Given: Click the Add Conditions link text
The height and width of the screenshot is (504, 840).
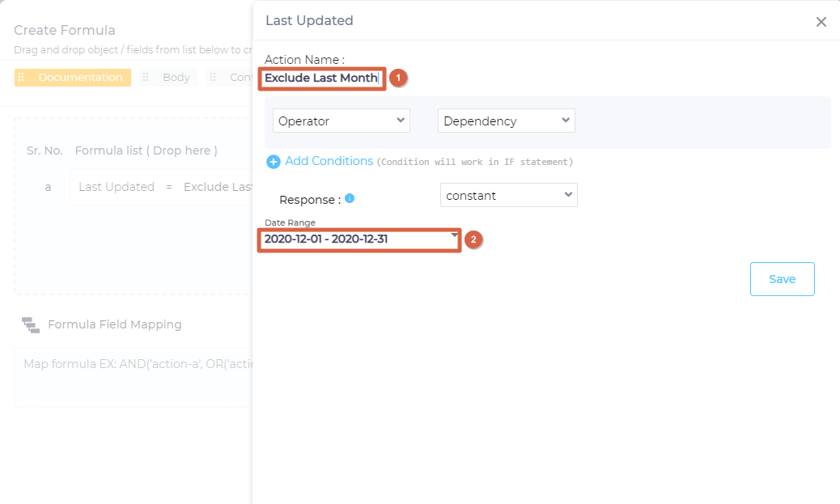Looking at the screenshot, I should (x=329, y=161).
